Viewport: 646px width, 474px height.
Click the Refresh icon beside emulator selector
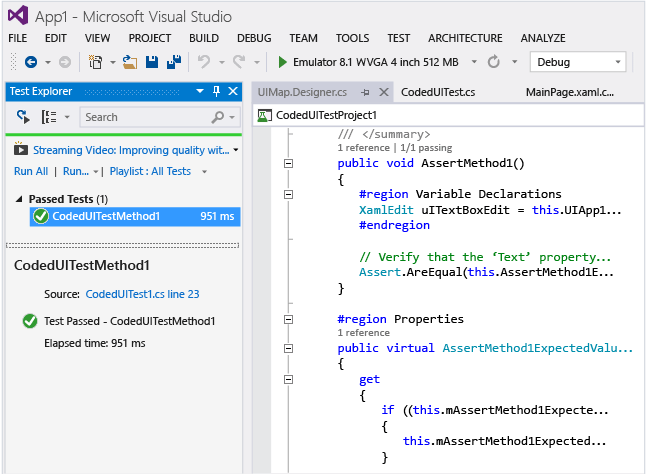tap(494, 62)
